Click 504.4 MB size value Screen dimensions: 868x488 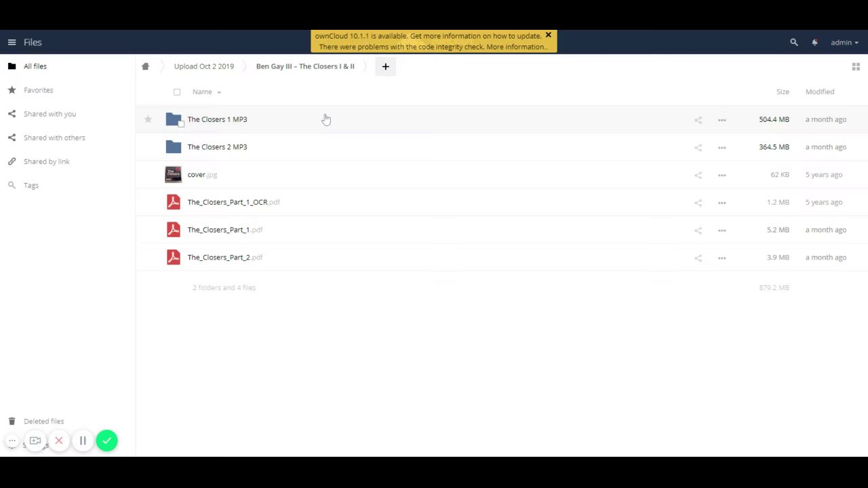(x=774, y=119)
